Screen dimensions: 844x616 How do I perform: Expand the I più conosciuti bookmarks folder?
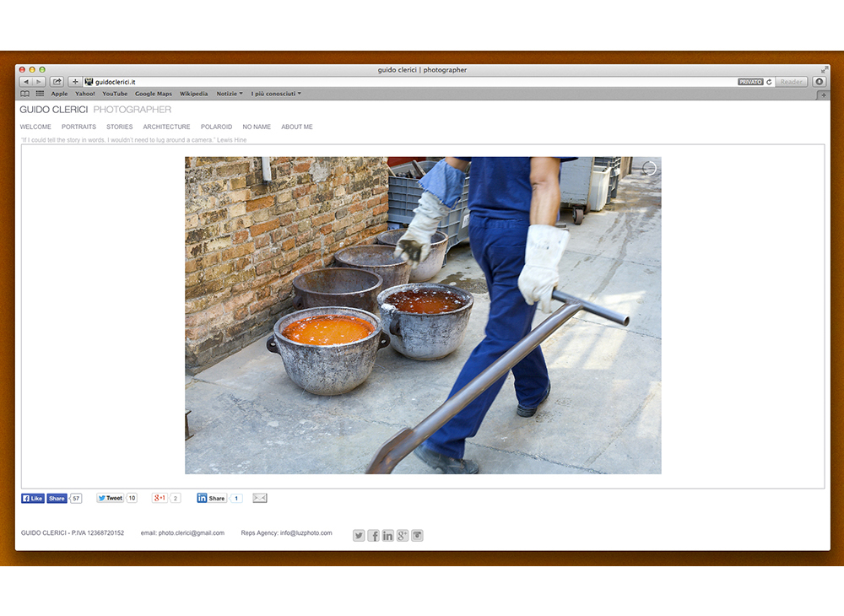tap(276, 94)
